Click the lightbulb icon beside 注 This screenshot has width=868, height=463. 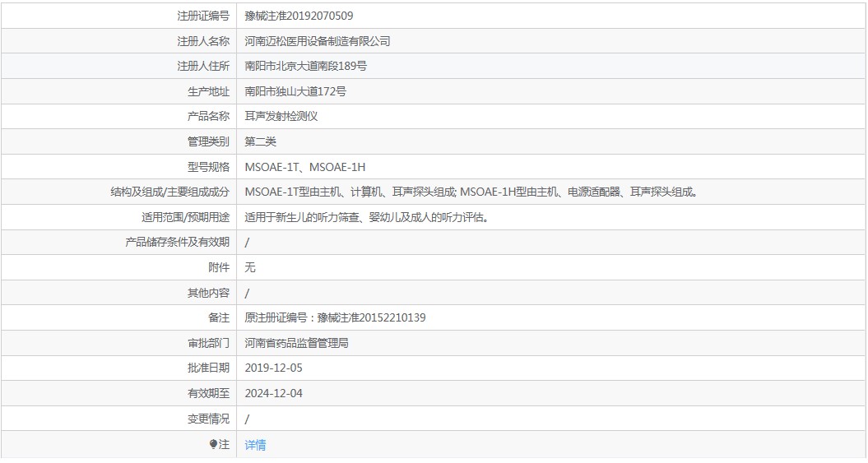click(214, 444)
